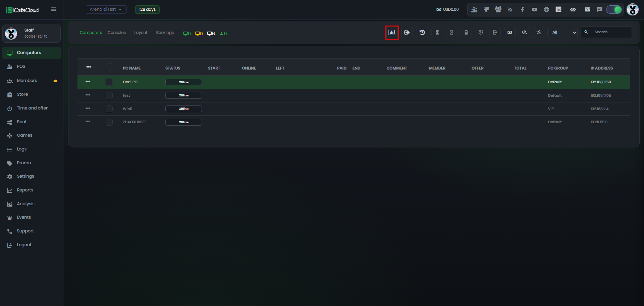Click the filled hourglass toolbar icon
Viewport: 644px width, 306px height.
coord(437,33)
